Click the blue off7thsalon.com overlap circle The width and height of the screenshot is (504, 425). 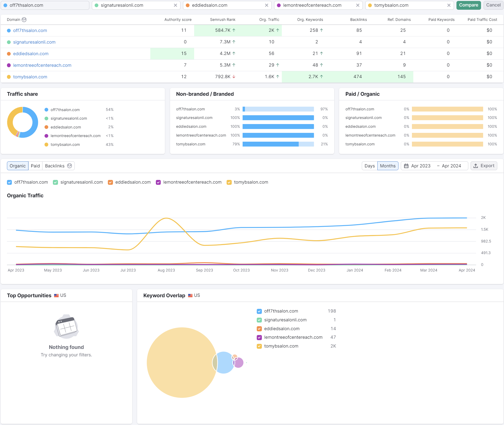pyautogui.click(x=224, y=363)
